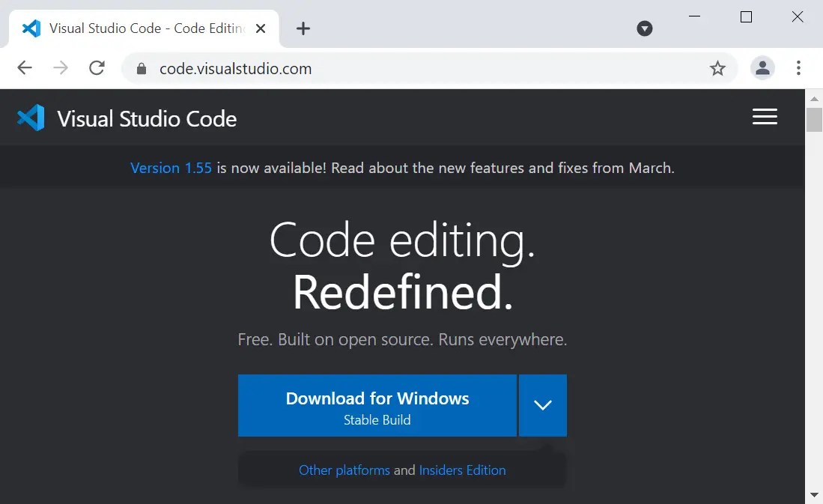
Task: Go back with the browser back arrow
Action: point(25,67)
